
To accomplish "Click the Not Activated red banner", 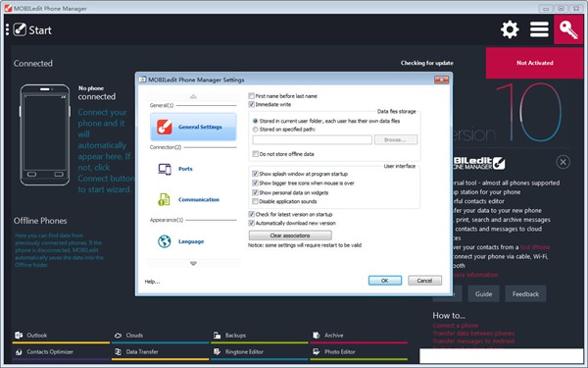I will pyautogui.click(x=534, y=63).
